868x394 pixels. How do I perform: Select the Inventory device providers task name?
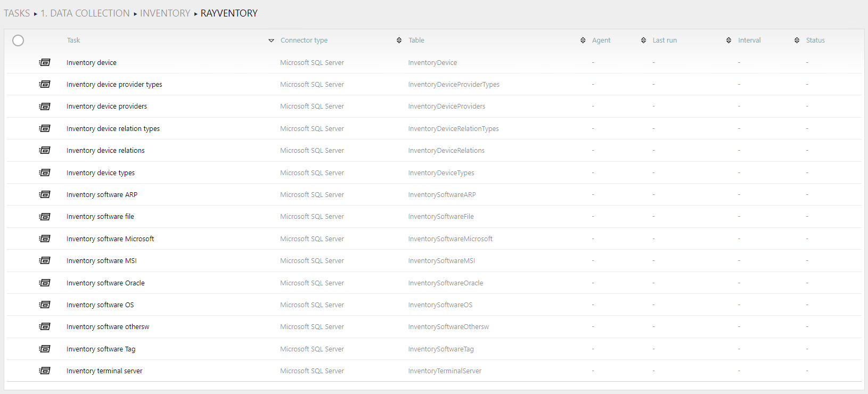107,106
